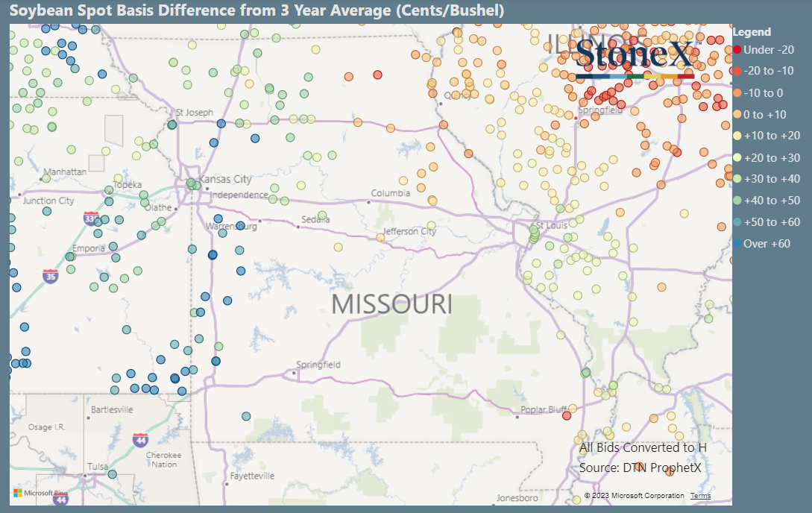Click the "-10 to 0" legend circle
812x513 pixels.
coord(738,93)
